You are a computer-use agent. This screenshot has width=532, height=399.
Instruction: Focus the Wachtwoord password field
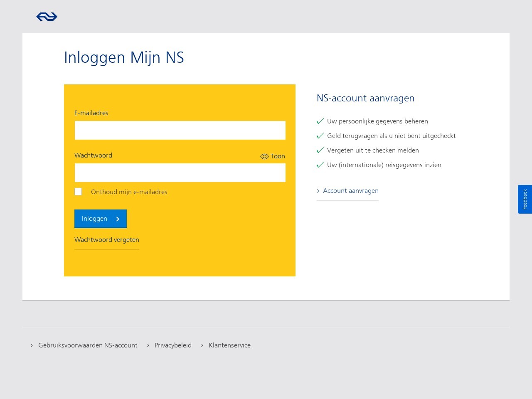(180, 172)
